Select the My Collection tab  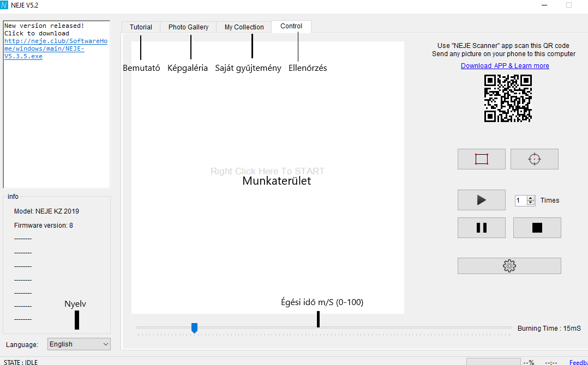244,27
